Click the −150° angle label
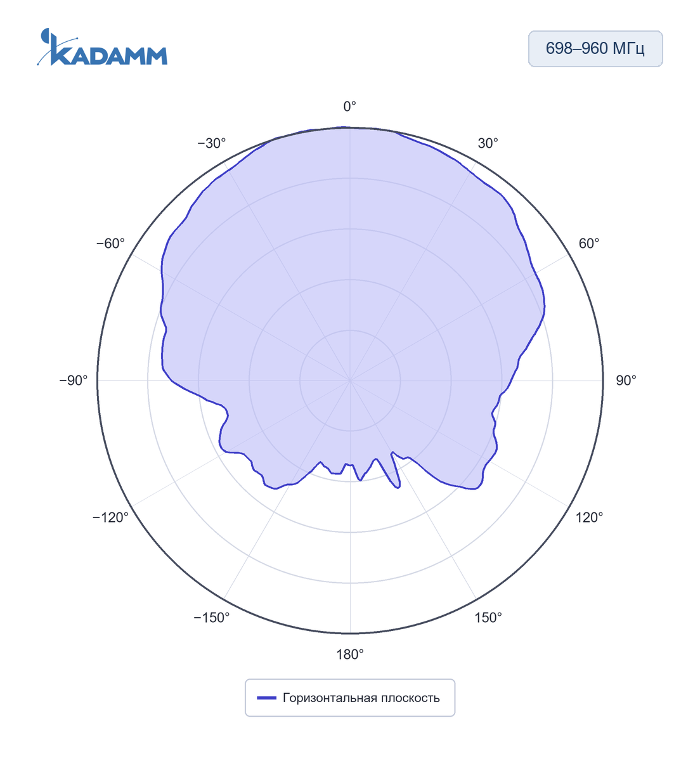 [212, 618]
